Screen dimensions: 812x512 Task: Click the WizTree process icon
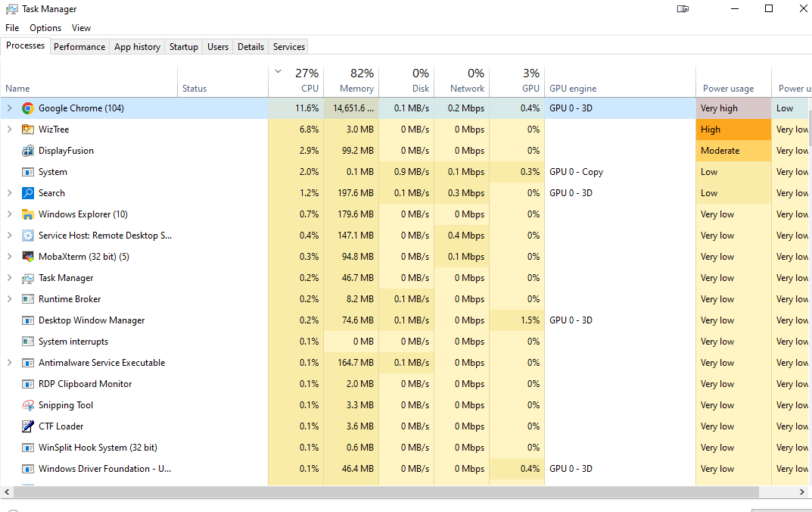coord(28,130)
